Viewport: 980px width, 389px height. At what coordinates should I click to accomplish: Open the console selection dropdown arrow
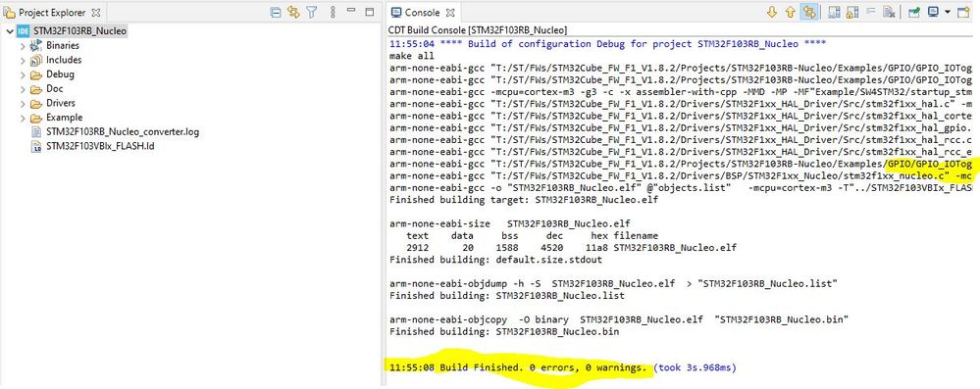coord(948,12)
